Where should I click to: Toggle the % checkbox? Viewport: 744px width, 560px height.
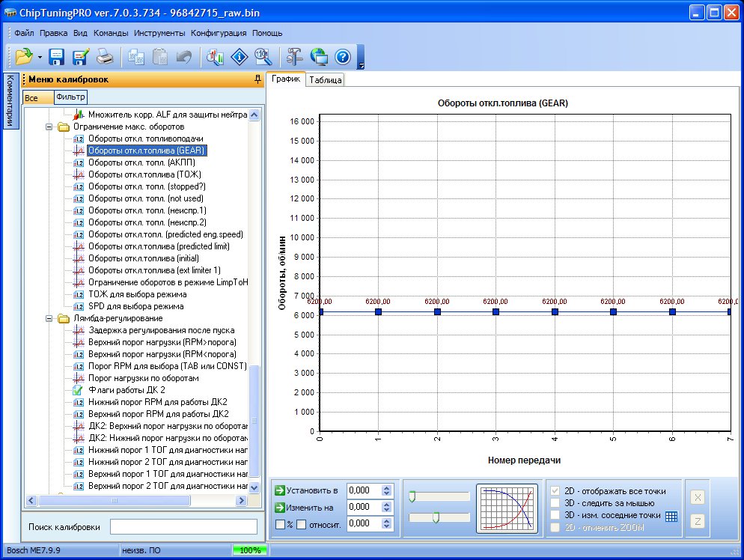tap(280, 524)
